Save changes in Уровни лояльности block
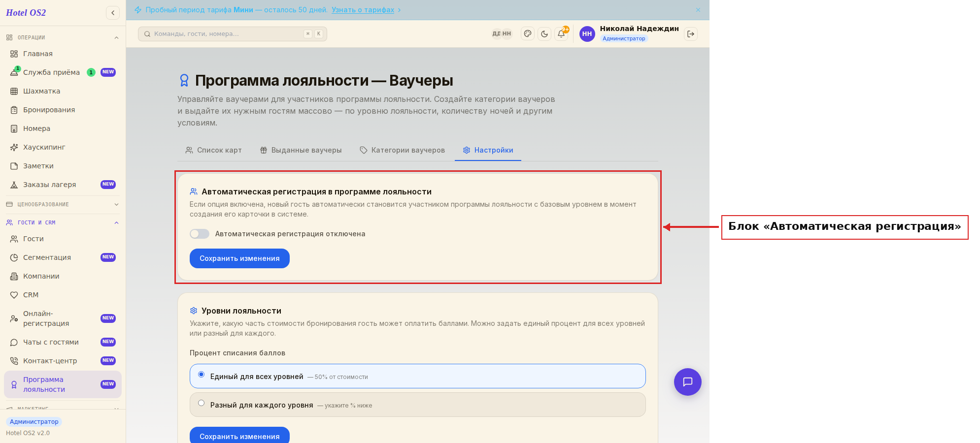The width and height of the screenshot is (980, 443). 239,436
